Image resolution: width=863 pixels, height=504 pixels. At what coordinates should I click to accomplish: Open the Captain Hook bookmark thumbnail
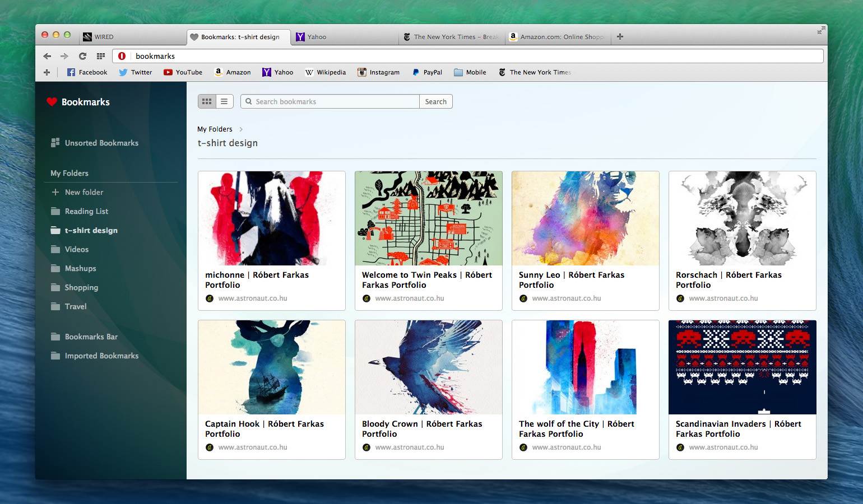(272, 367)
